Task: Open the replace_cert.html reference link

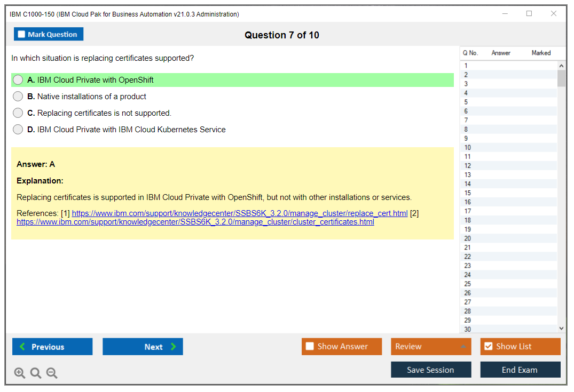Action: pos(239,213)
